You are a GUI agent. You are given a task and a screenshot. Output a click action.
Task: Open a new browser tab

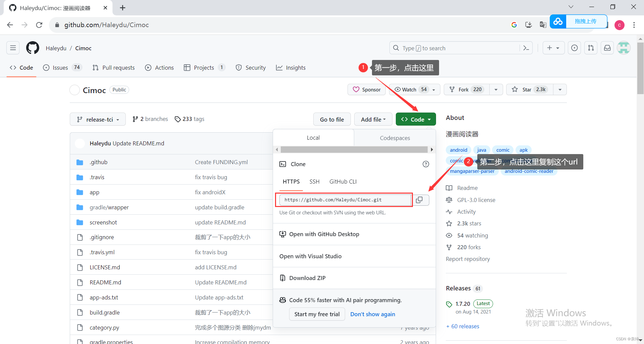tap(123, 8)
